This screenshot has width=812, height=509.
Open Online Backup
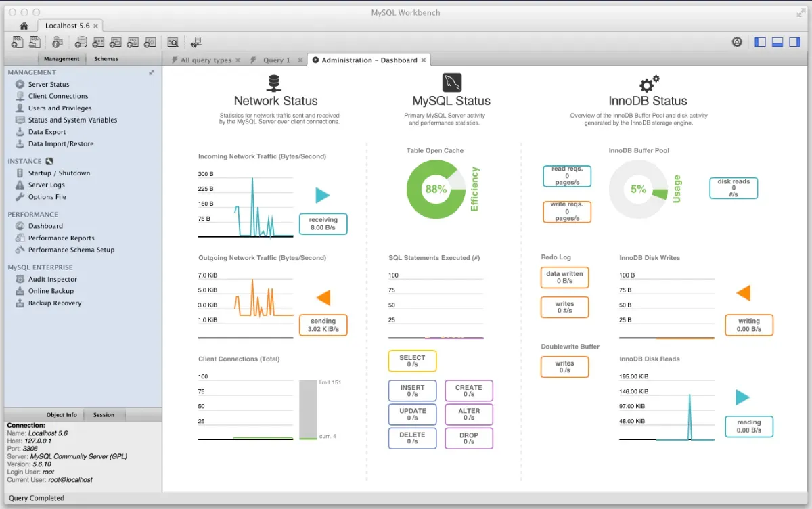(51, 291)
